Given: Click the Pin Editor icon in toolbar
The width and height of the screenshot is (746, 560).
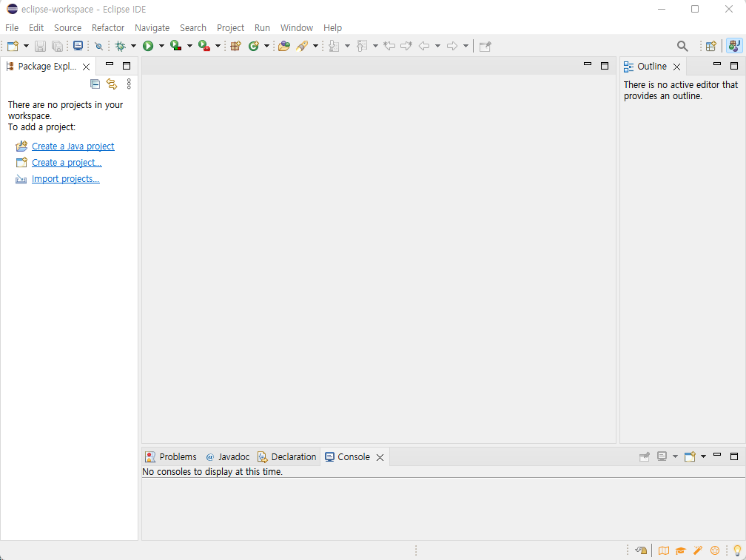Looking at the screenshot, I should [485, 46].
